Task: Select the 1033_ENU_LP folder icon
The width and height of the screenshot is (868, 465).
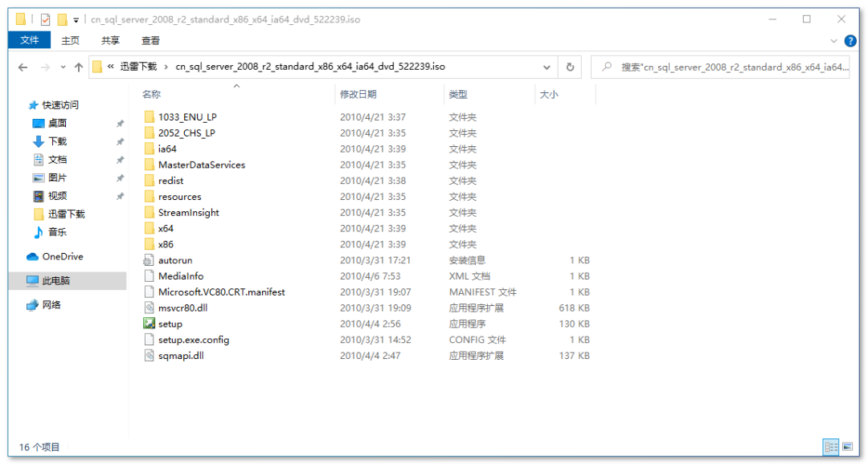Action: 149,116
